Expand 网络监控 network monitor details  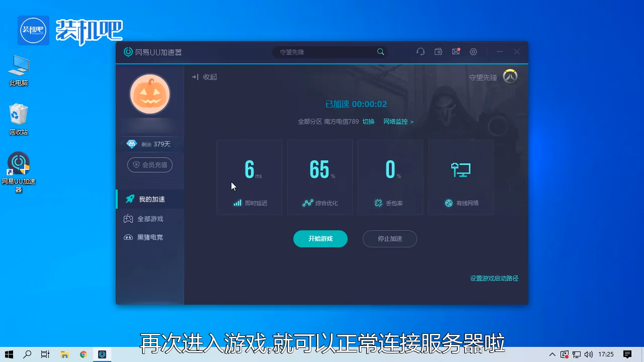click(x=395, y=122)
